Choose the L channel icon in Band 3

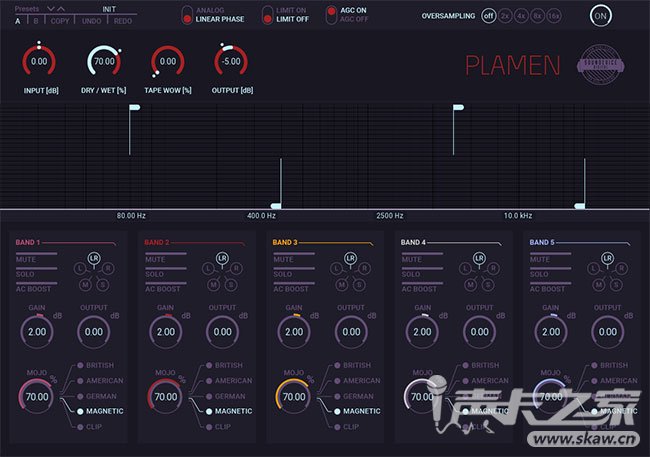click(x=336, y=268)
